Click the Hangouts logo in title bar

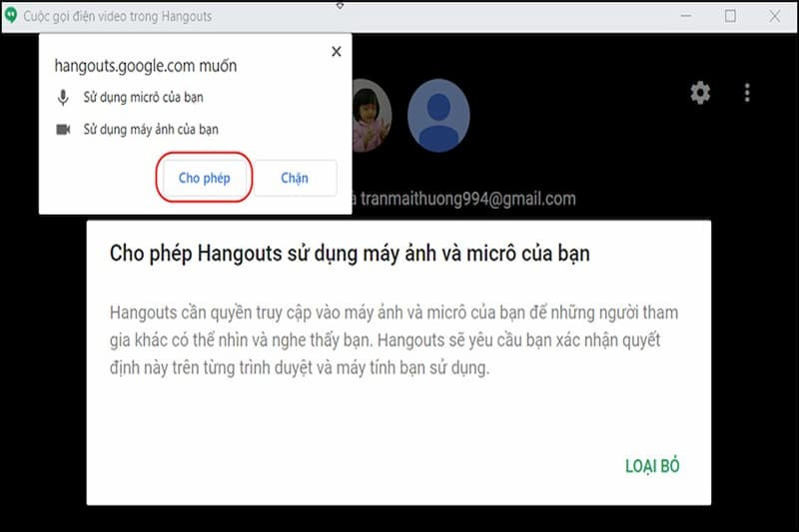click(x=11, y=16)
